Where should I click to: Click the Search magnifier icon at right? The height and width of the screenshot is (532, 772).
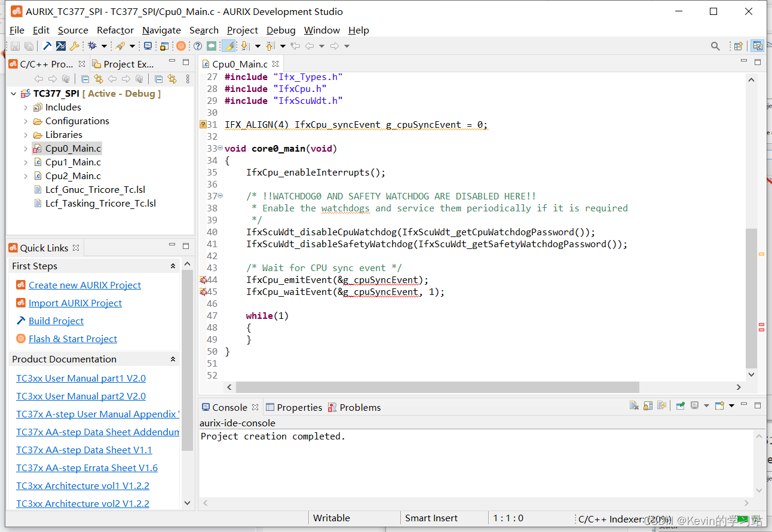click(x=715, y=46)
